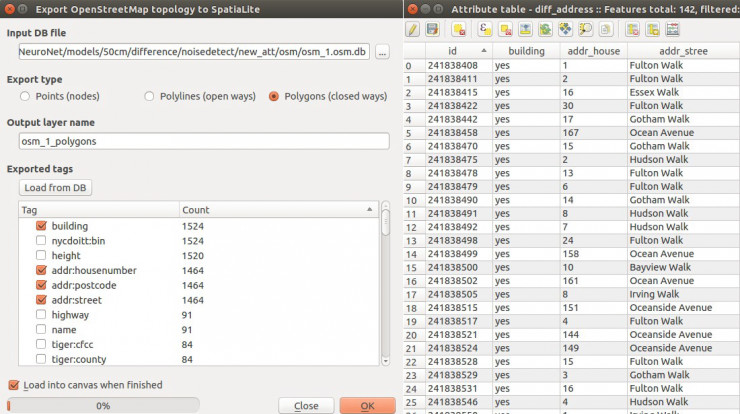740x414 pixels.
Task: Select Polylines (open ways) export type
Action: click(149, 96)
